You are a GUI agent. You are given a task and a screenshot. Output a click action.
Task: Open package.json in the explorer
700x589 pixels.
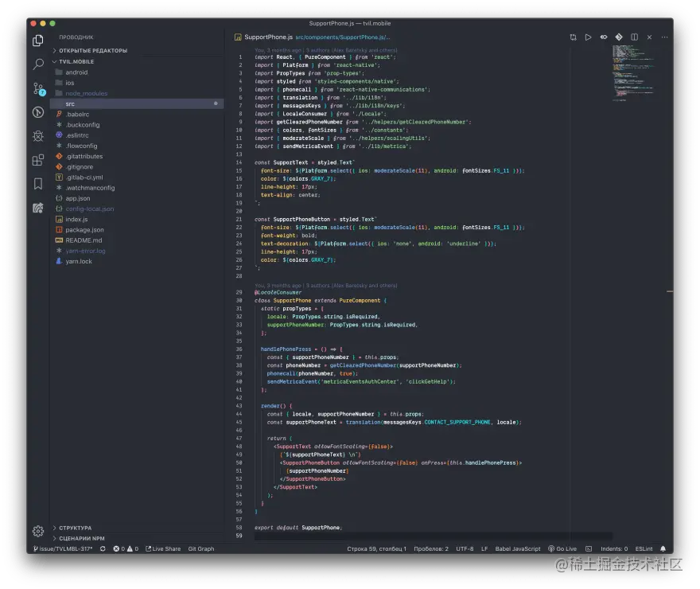click(84, 229)
